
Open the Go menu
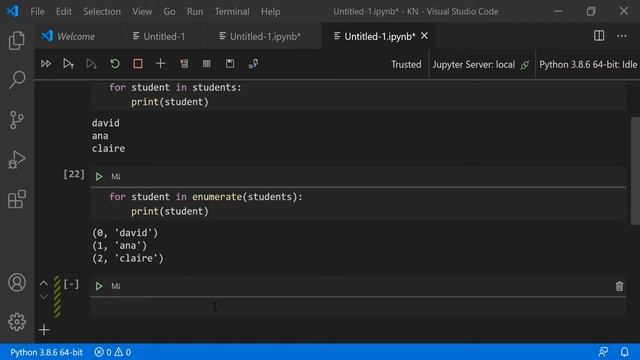tap(169, 11)
